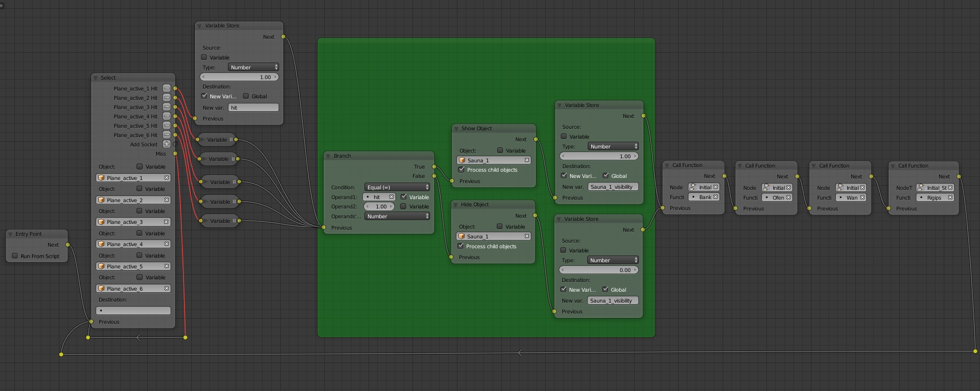This screenshot has height=391, width=980.
Task: Clear the Bank function field
Action: [x=715, y=197]
